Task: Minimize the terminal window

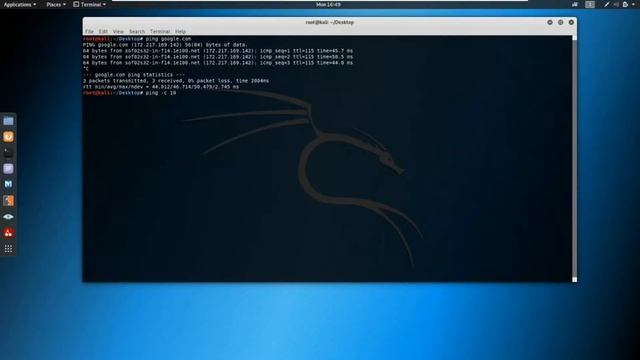Action: tap(550, 22)
